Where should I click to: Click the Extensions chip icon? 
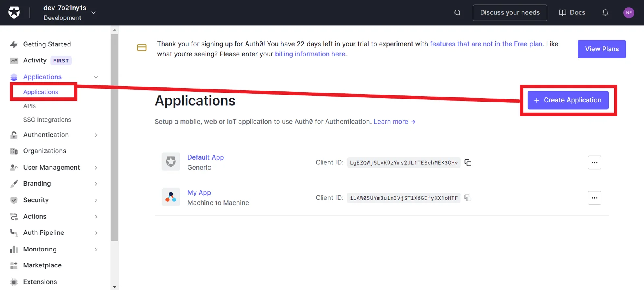[14, 282]
